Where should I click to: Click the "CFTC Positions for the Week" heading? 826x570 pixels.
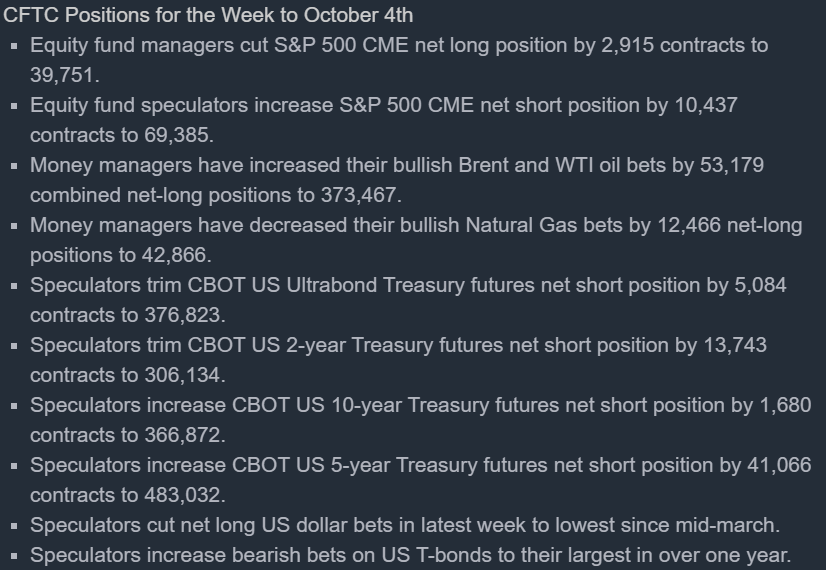pyautogui.click(x=209, y=15)
